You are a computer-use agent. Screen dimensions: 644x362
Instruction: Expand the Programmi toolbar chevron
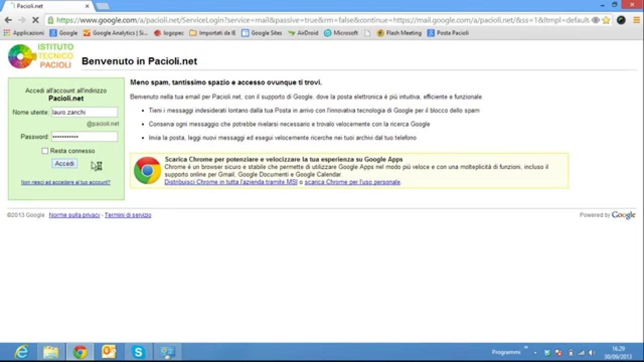click(527, 347)
